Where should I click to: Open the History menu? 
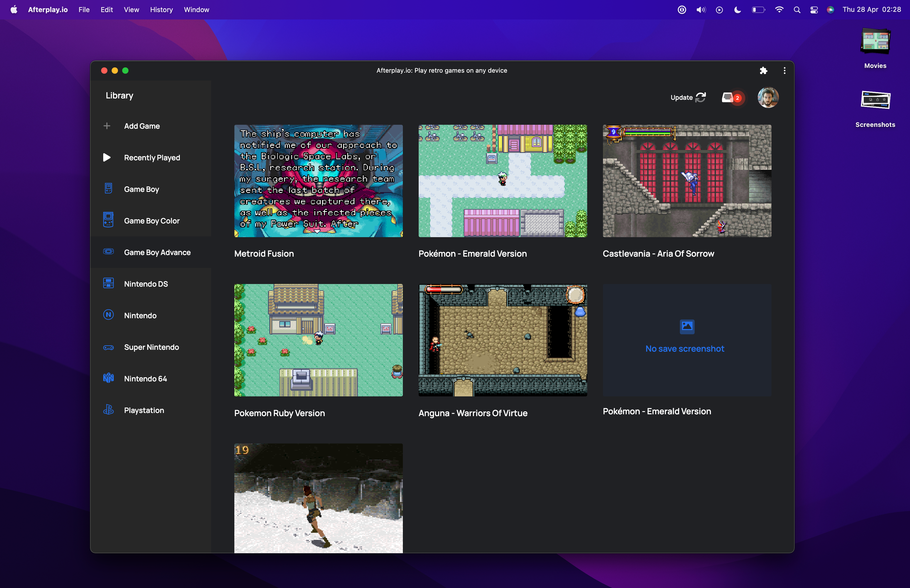[161, 9]
